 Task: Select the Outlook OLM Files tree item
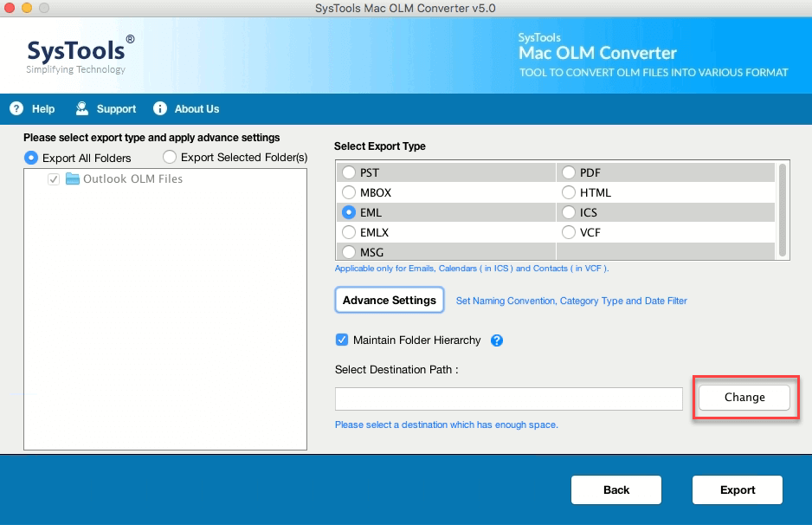click(x=132, y=178)
